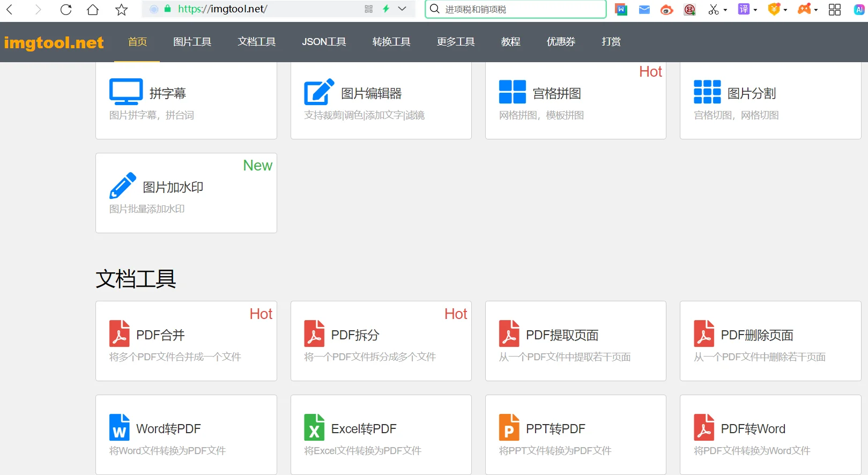Image resolution: width=868 pixels, height=475 pixels.
Task: Open the apps grid extension icon
Action: coord(835,9)
